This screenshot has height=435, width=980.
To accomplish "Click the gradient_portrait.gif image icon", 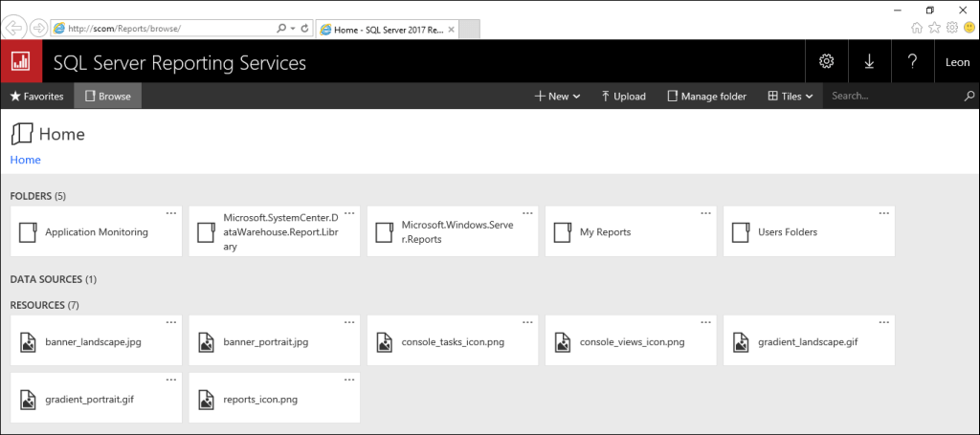I will click(x=28, y=400).
